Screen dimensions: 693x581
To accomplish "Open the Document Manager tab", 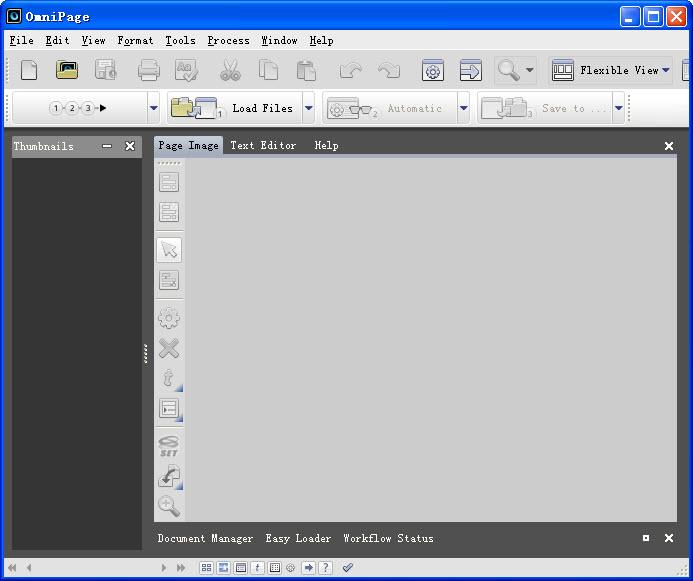I will (205, 538).
